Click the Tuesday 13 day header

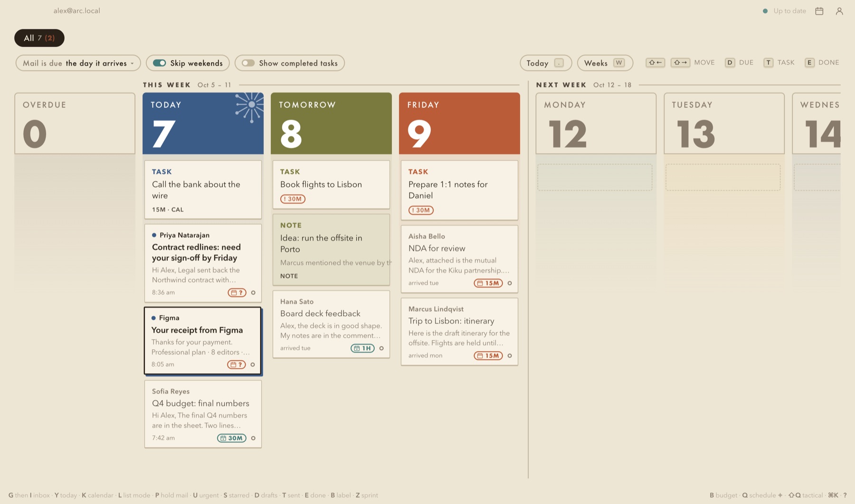point(724,123)
